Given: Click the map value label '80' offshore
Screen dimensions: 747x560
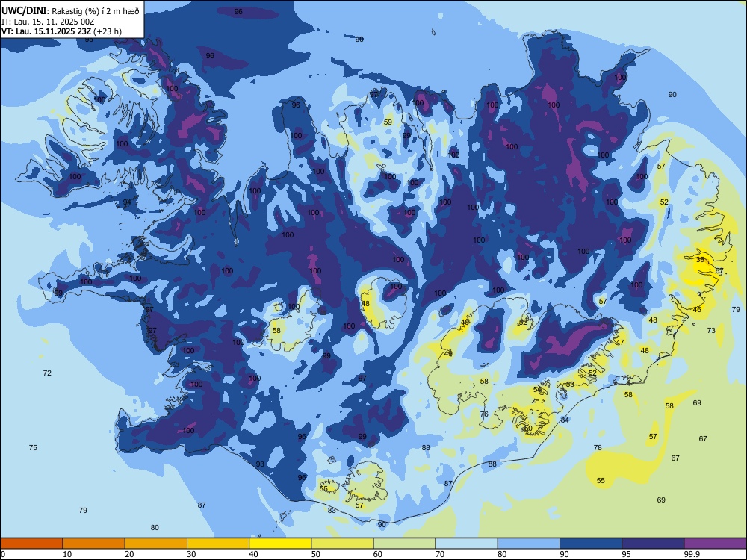Looking at the screenshot, I should (x=155, y=528).
